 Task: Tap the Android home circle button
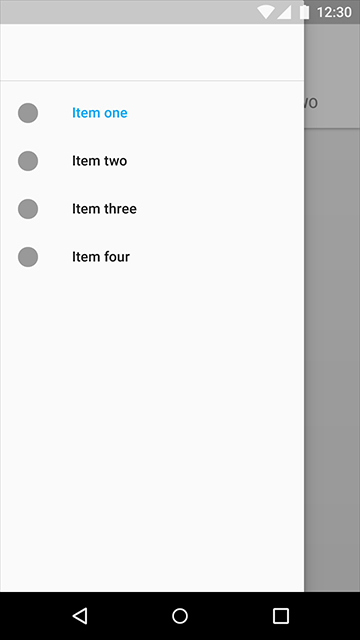pyautogui.click(x=180, y=616)
